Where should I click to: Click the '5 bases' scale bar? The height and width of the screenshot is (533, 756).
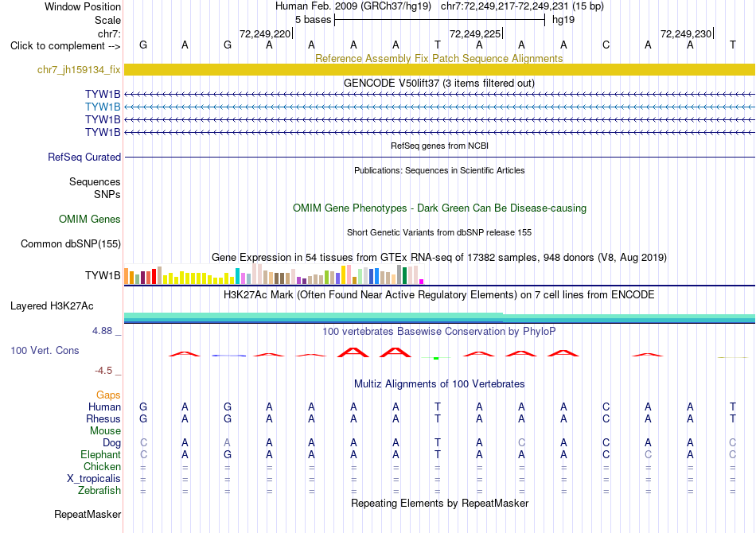pos(439,20)
